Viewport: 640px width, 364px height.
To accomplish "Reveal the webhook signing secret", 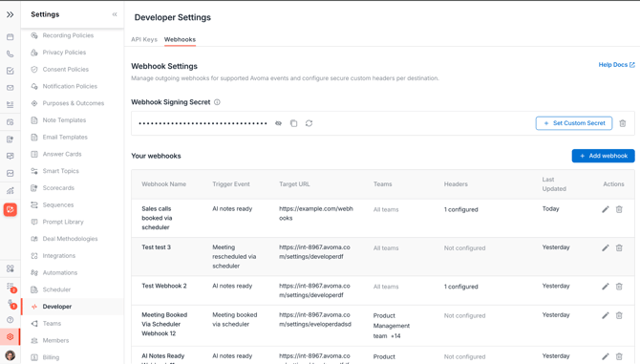I will (278, 123).
